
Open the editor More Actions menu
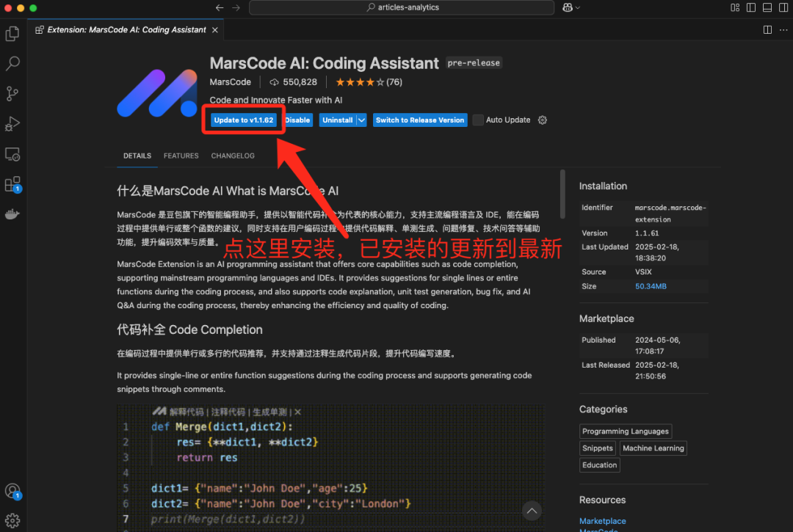783,30
